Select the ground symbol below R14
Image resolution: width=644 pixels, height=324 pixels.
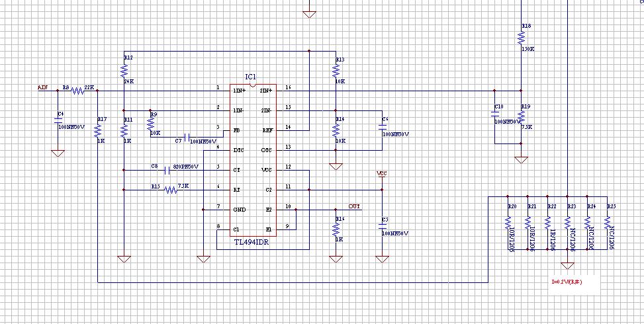(336, 167)
